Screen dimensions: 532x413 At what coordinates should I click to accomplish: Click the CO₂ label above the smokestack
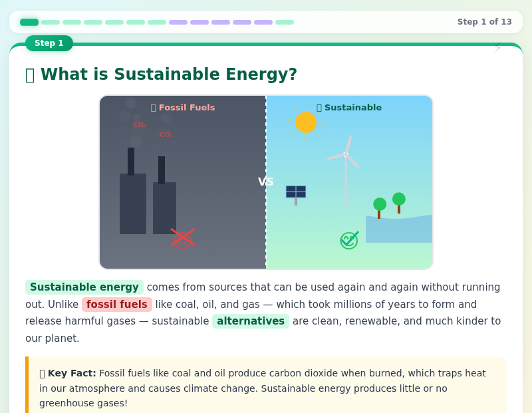point(139,124)
